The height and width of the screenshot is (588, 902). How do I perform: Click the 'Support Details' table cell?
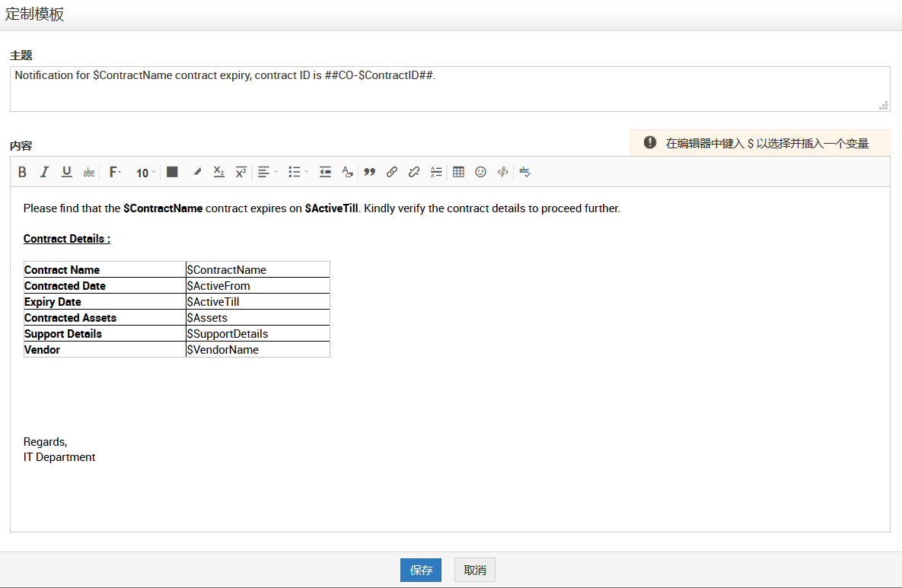coord(105,334)
